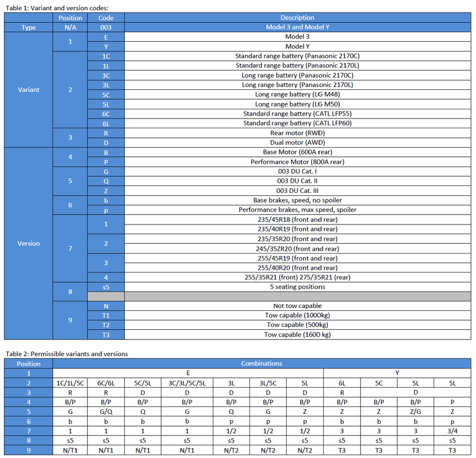Image resolution: width=476 pixels, height=458 pixels.
Task: Click the 'Long range battery (Panasonic 2170L)' cell
Action: pos(297,85)
